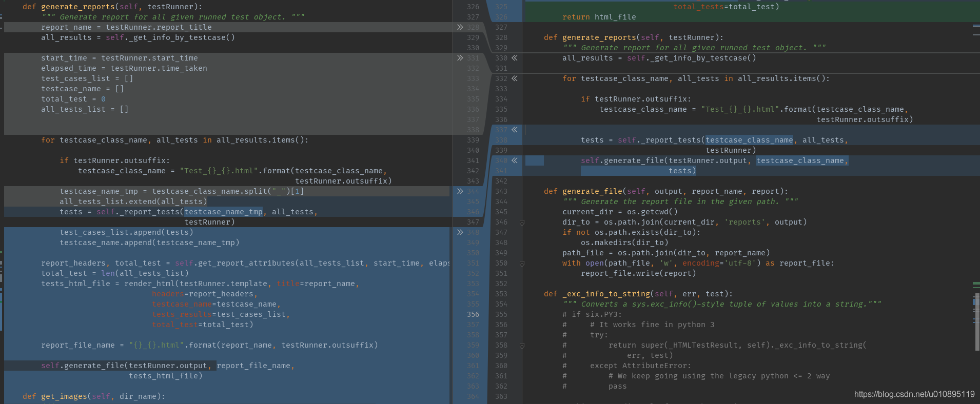
Task: Click 'def generate_file(self, output, report_name, report):' line
Action: 666,191
